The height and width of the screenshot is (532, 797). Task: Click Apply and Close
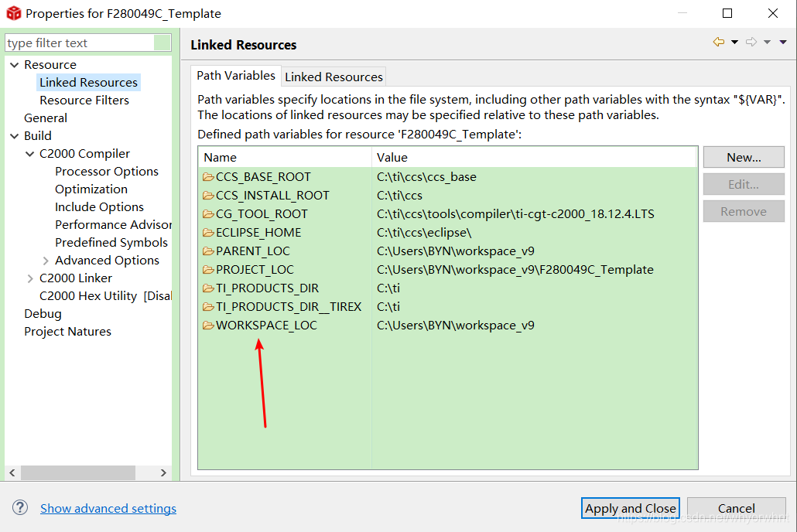coord(631,508)
